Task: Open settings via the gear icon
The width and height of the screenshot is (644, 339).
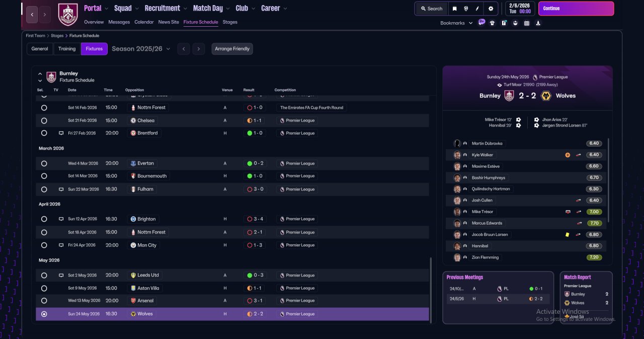Action: 491,9
